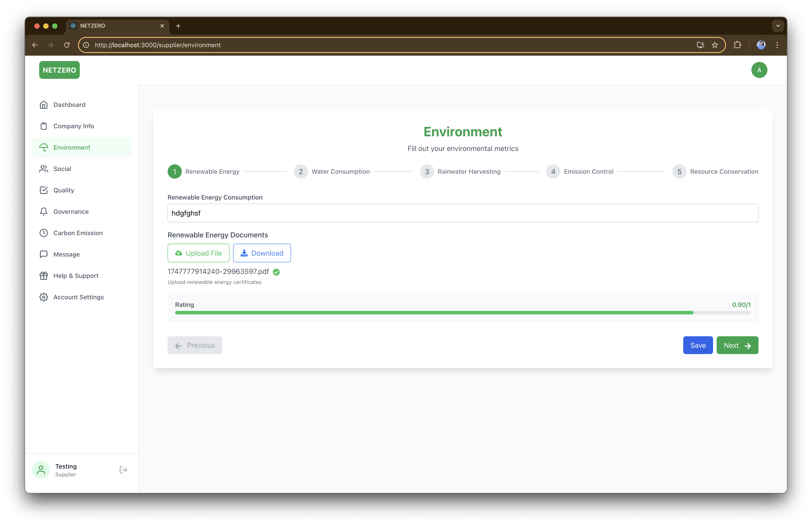Click the Account Settings gear icon
Viewport: 812px width, 526px height.
(44, 297)
